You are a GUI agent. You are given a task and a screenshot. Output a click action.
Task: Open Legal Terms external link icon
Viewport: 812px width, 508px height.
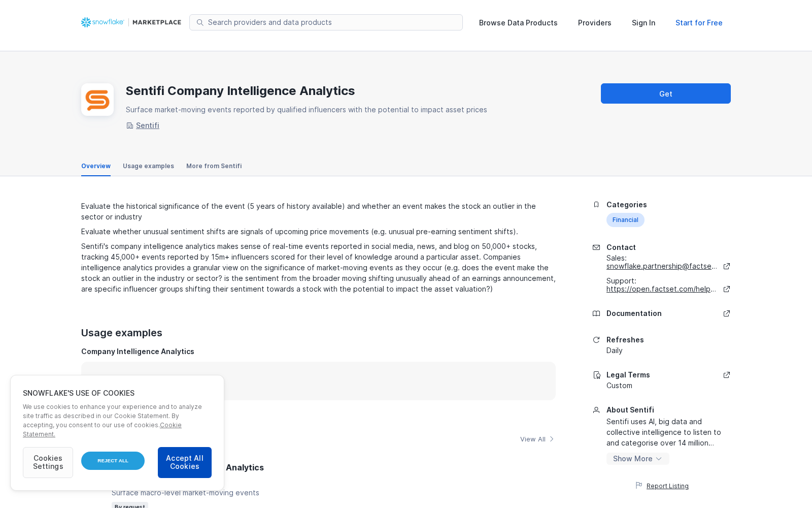pyautogui.click(x=727, y=375)
